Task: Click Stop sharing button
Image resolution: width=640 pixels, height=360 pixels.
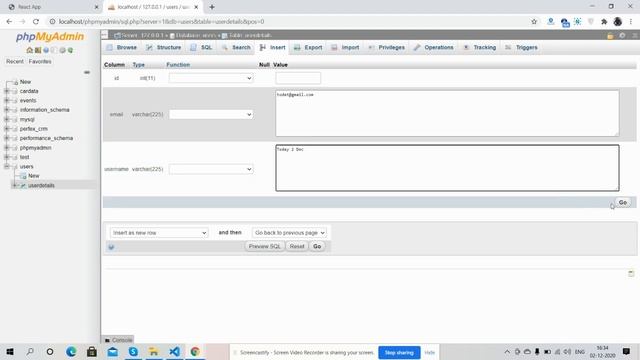Action: (399, 352)
